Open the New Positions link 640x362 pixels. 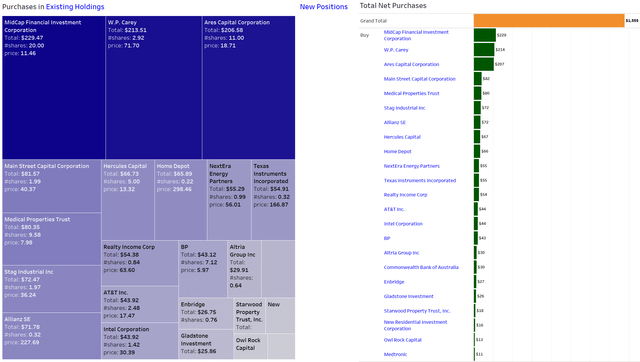tap(324, 7)
